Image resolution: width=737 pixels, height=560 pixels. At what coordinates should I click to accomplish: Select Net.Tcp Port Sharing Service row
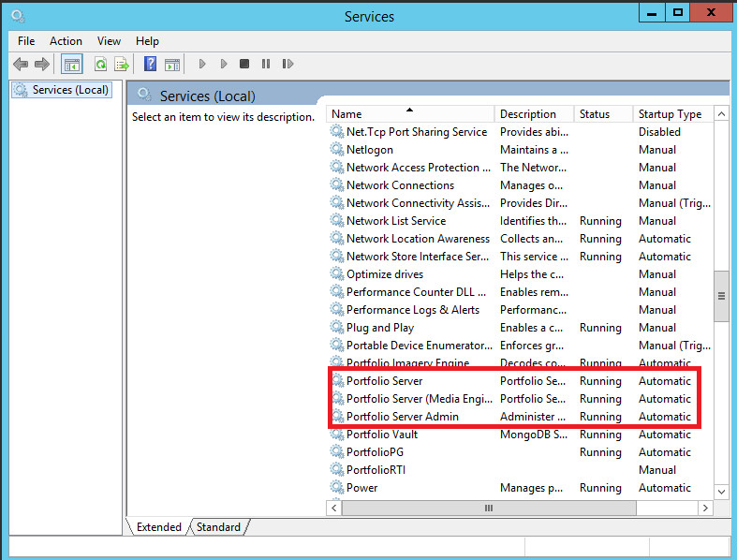point(521,132)
